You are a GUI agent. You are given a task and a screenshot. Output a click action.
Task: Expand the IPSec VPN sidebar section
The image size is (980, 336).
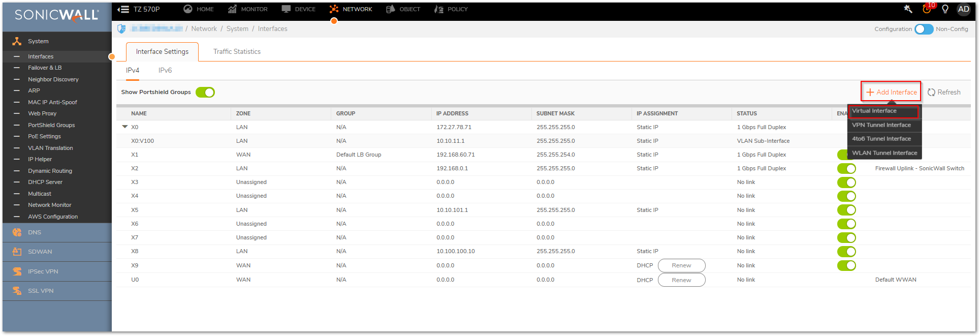coord(57,271)
